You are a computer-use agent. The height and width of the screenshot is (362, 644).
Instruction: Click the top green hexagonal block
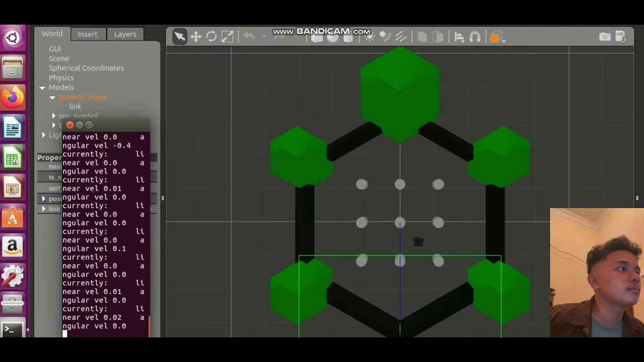click(400, 93)
